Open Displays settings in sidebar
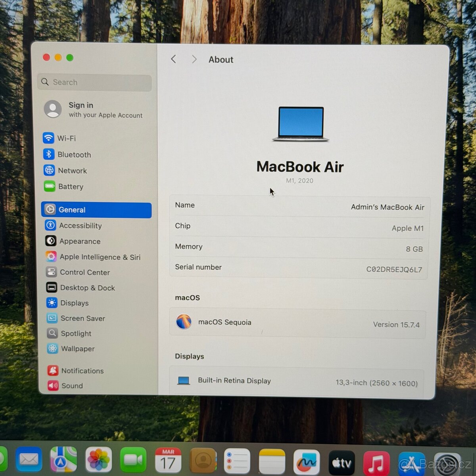The image size is (476, 476). click(x=67, y=303)
